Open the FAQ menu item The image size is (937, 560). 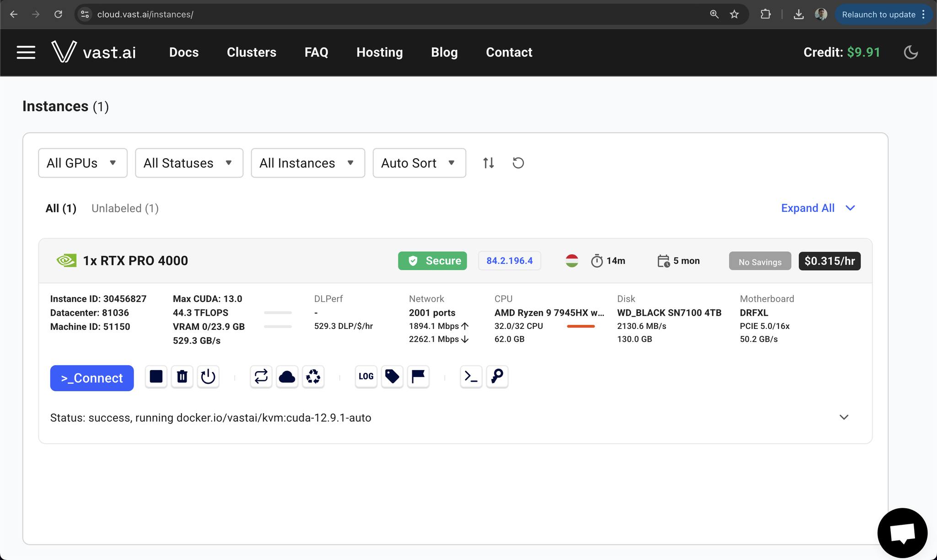317,52
